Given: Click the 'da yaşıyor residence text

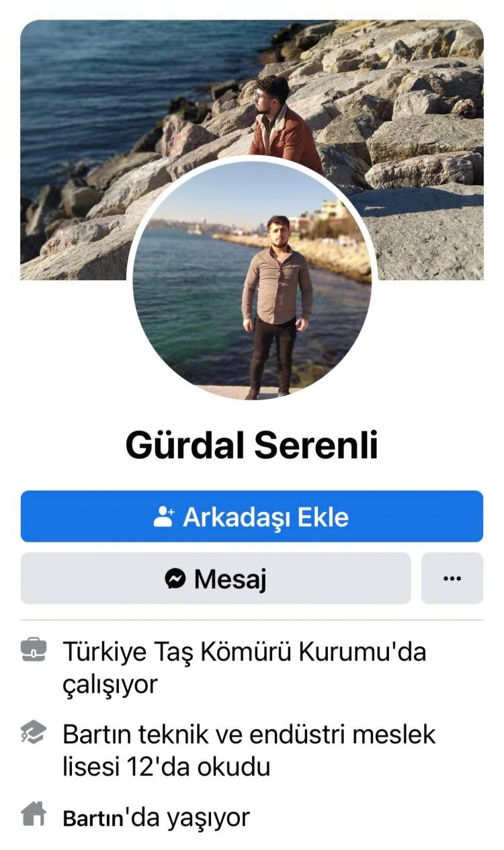Looking at the screenshot, I should 187,818.
